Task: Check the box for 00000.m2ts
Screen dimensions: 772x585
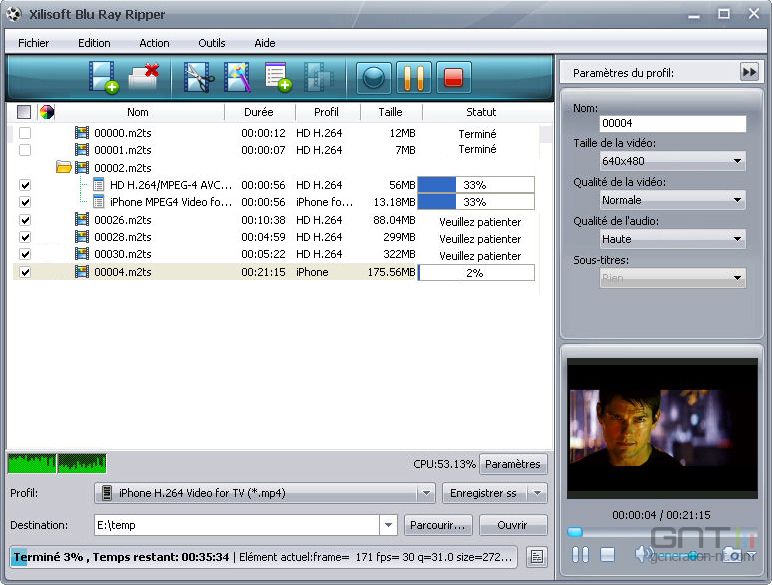Action: (x=25, y=133)
